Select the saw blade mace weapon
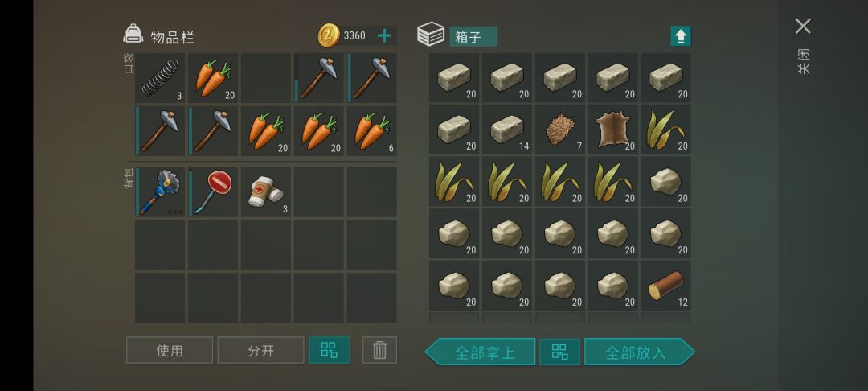Screen dimensions: 868x391 pos(160,191)
